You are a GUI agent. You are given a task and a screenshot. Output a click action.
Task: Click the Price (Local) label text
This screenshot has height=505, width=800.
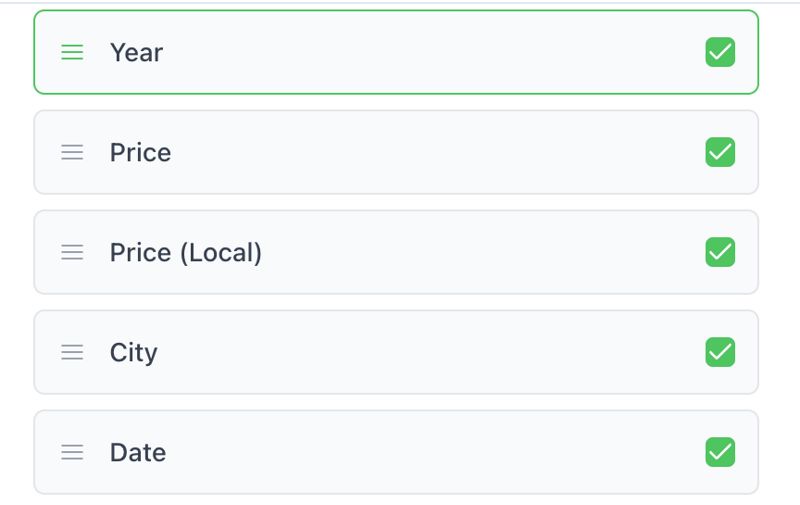tap(186, 252)
